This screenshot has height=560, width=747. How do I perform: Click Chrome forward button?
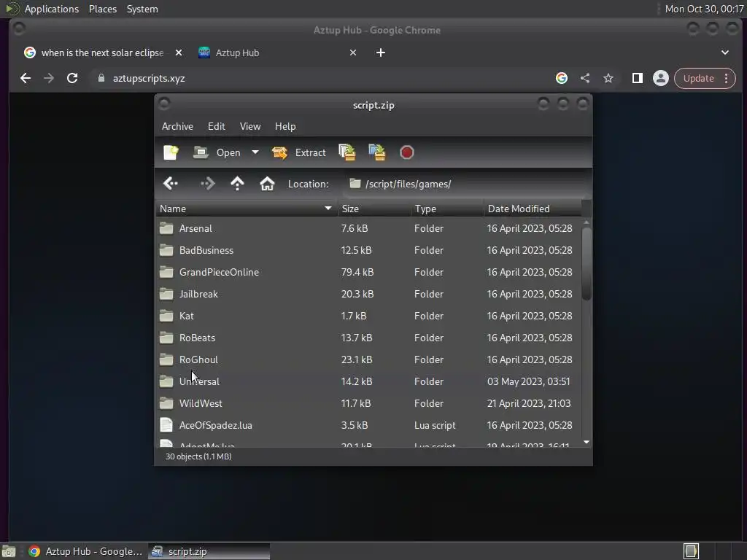click(49, 79)
